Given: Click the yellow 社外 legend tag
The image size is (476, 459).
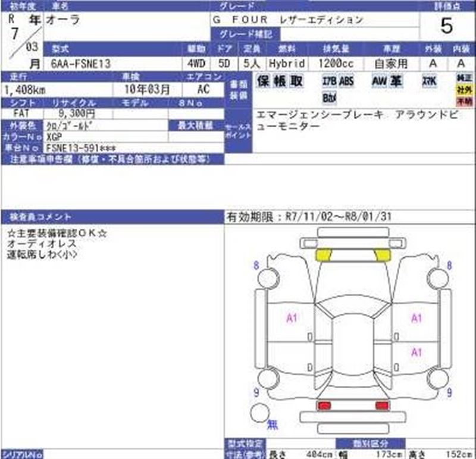Looking at the screenshot, I should [x=465, y=90].
